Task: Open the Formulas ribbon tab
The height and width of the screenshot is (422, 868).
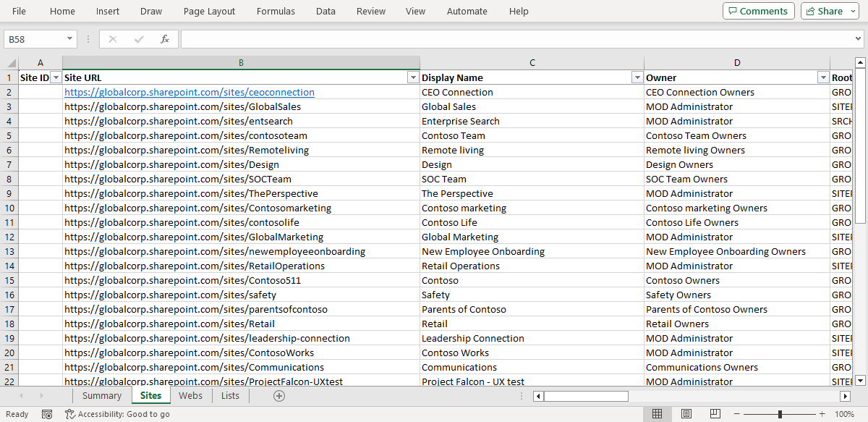Action: pyautogui.click(x=276, y=11)
